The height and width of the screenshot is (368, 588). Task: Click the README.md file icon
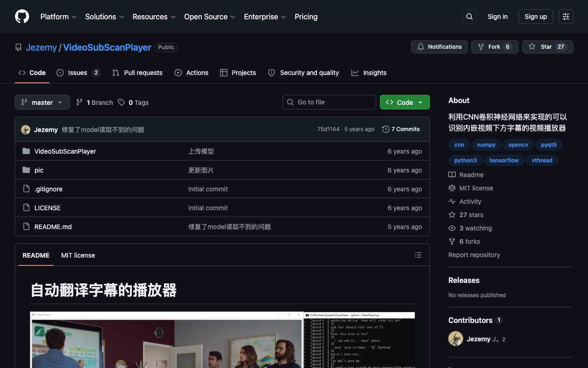tap(26, 227)
